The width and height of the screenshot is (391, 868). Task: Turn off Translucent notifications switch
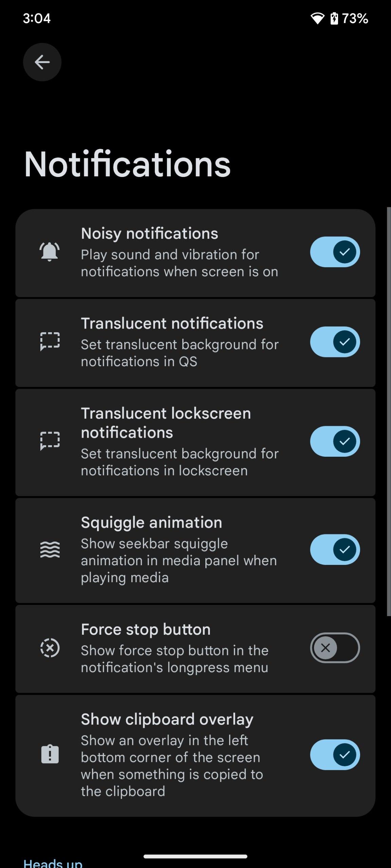coord(335,342)
